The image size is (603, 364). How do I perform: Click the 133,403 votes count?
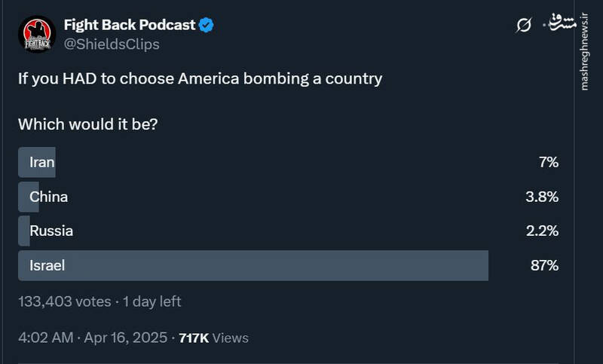tap(64, 301)
